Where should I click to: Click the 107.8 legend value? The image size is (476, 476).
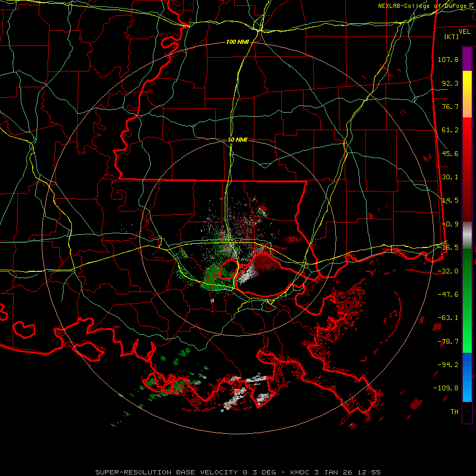[448, 59]
